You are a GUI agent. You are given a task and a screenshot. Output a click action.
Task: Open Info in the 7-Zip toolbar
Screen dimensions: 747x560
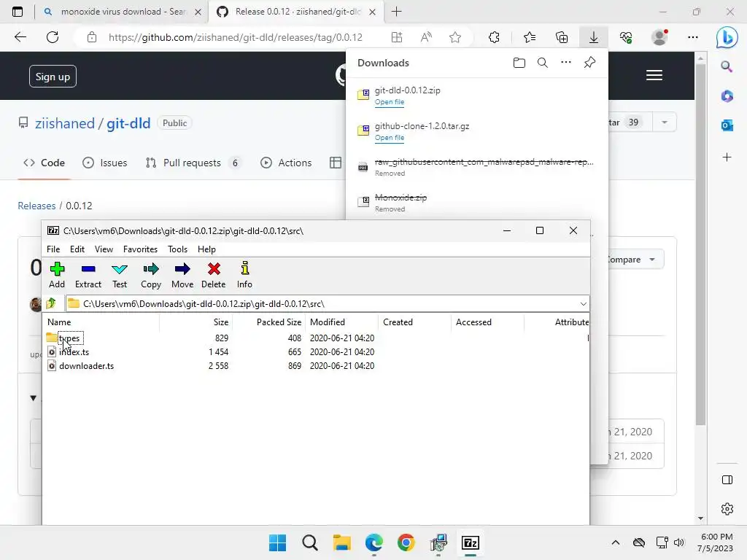tap(244, 268)
